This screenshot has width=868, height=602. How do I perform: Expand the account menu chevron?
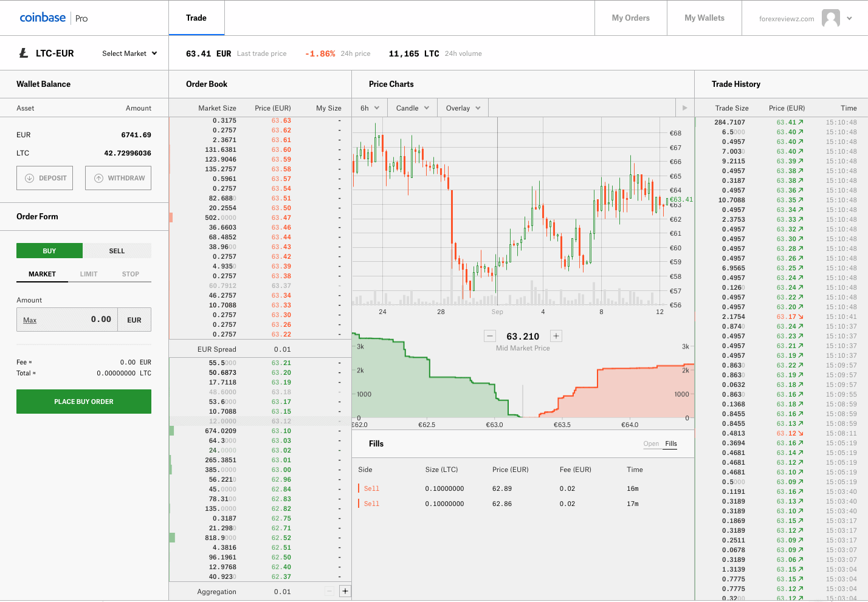point(849,18)
